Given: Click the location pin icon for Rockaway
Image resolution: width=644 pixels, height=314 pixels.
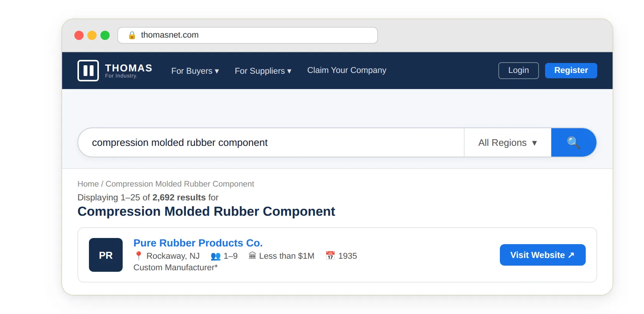Looking at the screenshot, I should click(x=139, y=256).
